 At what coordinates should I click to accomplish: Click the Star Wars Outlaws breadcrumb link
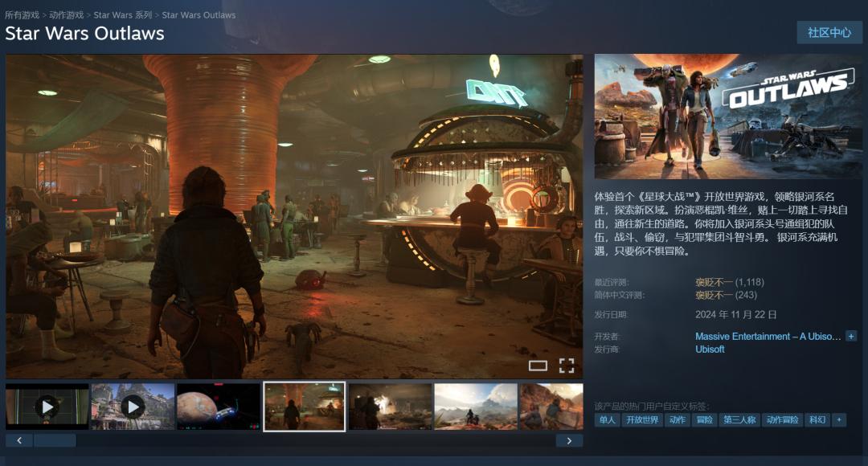tap(199, 15)
